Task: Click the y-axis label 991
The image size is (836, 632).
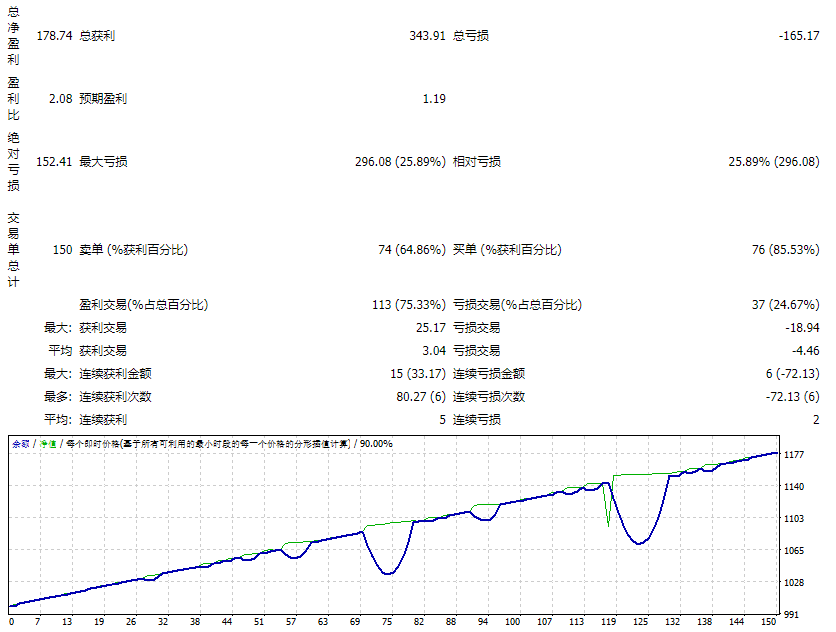Action: tap(791, 615)
